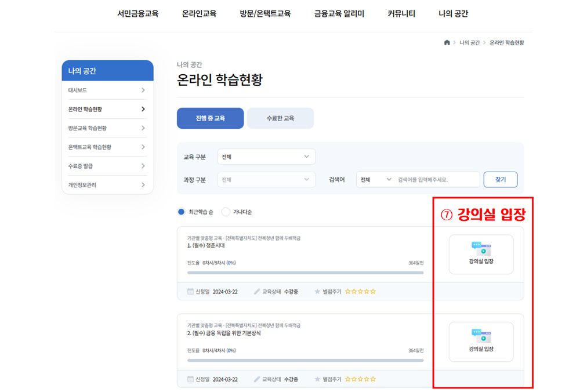
Task: Click progress bar of 청춘시대 course
Action: pyautogui.click(x=305, y=273)
